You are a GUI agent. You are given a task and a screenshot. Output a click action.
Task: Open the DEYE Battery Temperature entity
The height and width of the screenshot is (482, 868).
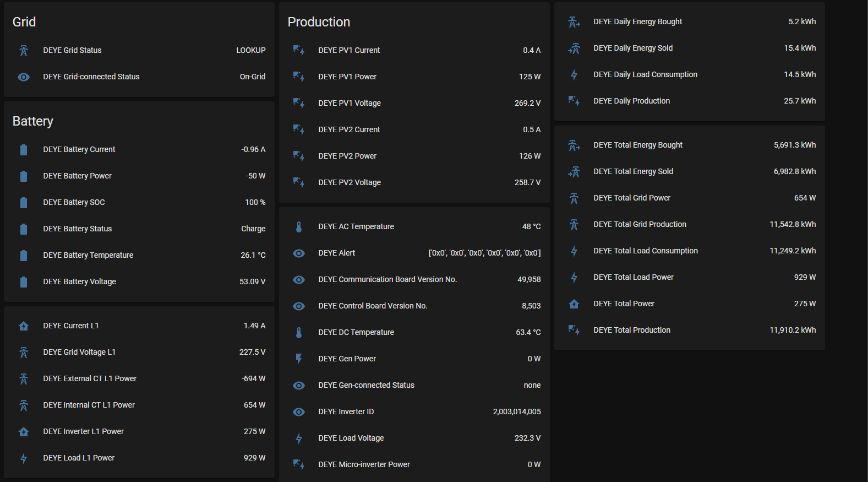point(139,256)
